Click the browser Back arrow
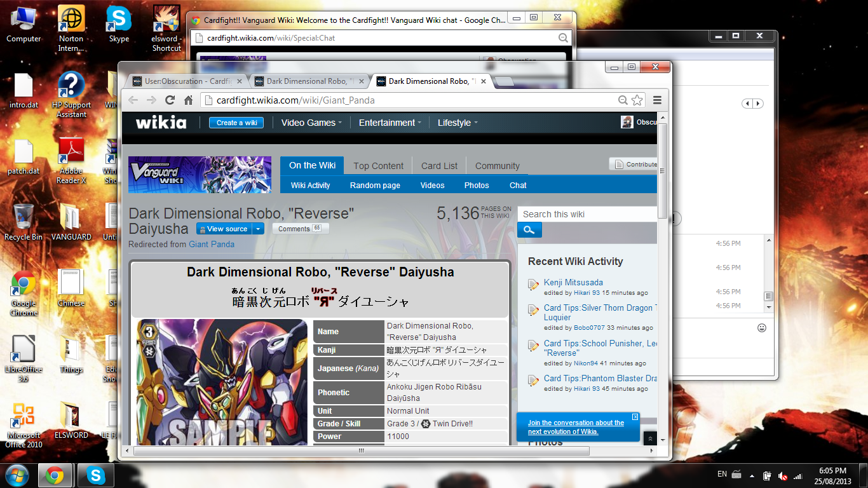 133,100
